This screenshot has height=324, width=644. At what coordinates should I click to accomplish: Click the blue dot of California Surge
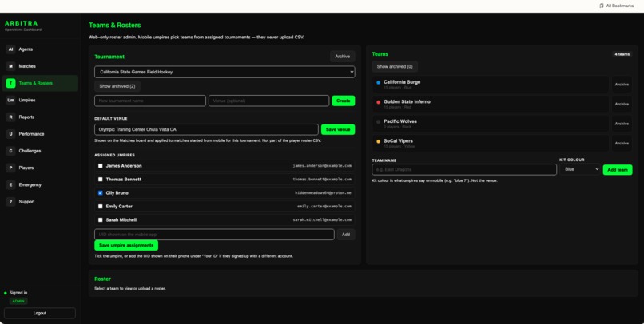click(378, 82)
